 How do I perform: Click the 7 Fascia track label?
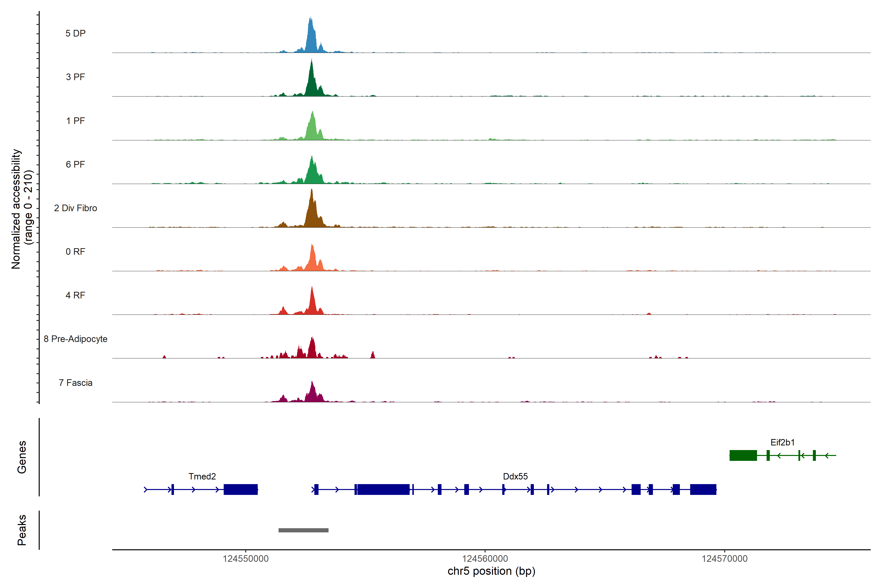point(75,382)
